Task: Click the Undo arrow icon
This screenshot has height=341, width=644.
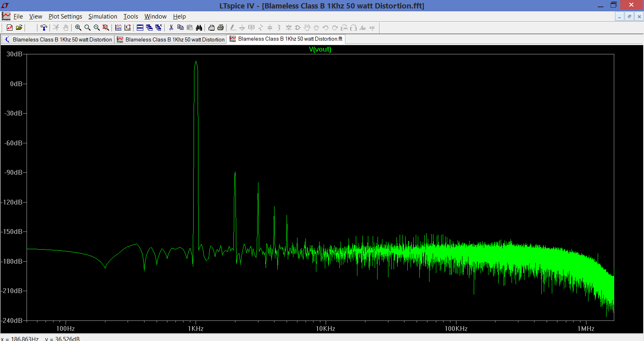Action: 326,28
